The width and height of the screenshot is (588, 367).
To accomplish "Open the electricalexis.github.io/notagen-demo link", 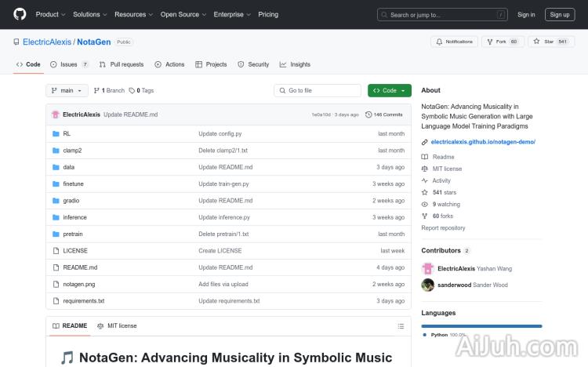I will pos(483,142).
